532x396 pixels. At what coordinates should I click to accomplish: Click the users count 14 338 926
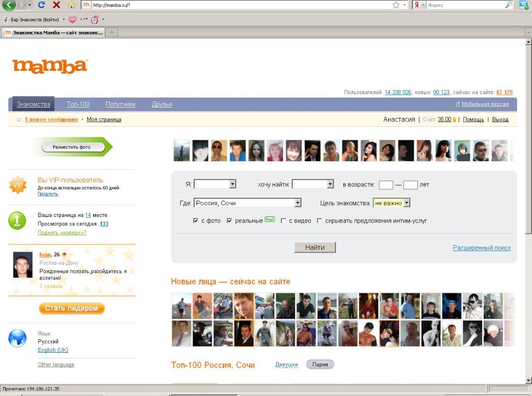(398, 92)
